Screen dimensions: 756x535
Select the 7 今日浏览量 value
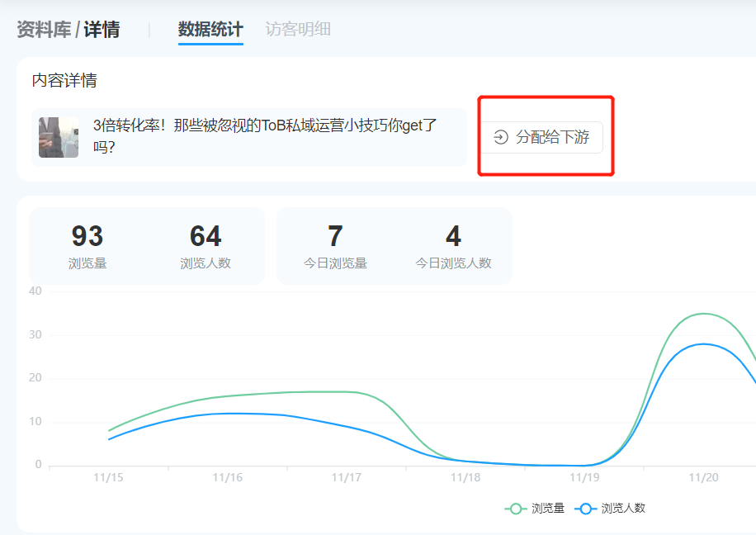[335, 236]
